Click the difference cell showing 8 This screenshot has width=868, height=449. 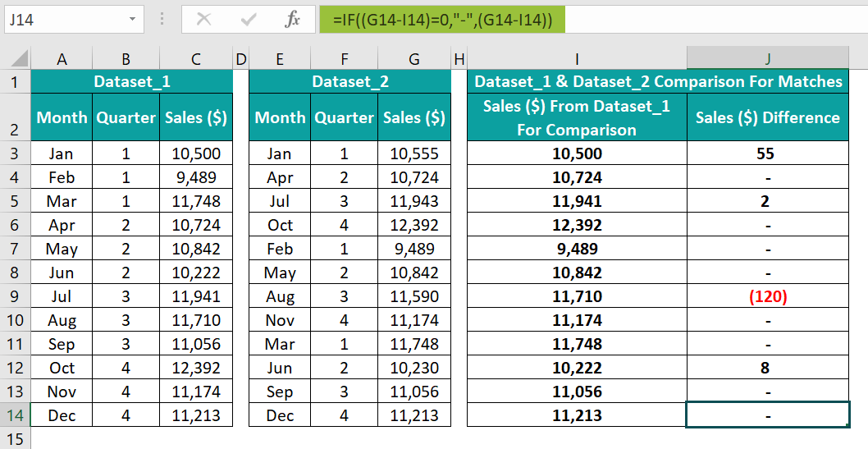tap(768, 367)
